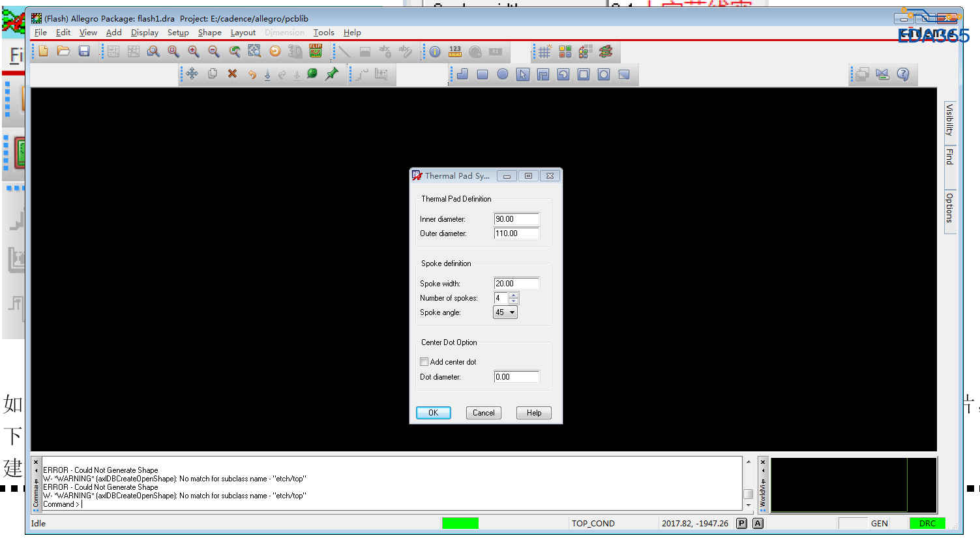The height and width of the screenshot is (542, 980).
Task: Toggle the A button in status bar
Action: click(x=758, y=523)
